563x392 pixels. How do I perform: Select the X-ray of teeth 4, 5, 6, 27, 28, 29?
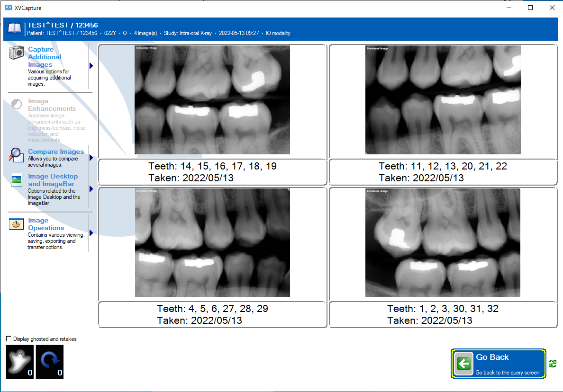pyautogui.click(x=212, y=243)
